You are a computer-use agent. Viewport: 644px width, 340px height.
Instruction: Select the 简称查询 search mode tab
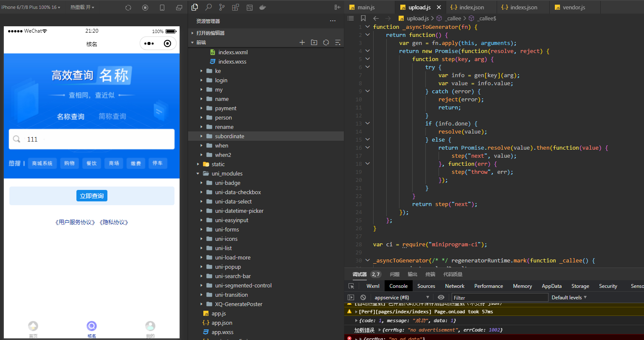(112, 116)
